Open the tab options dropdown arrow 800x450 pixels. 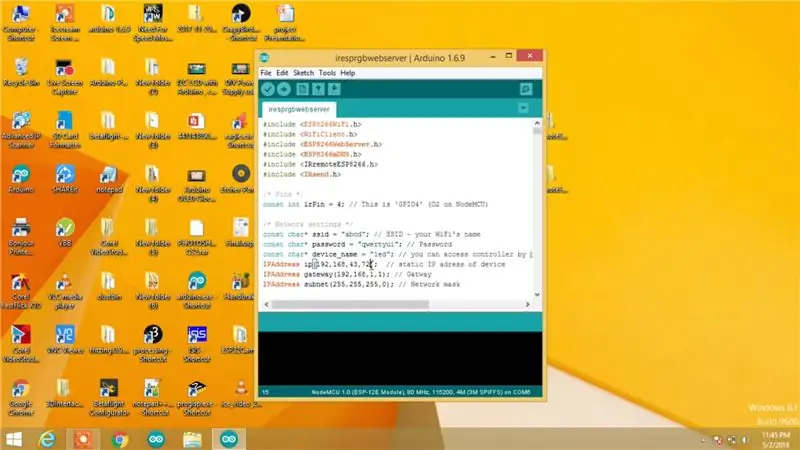click(x=523, y=108)
